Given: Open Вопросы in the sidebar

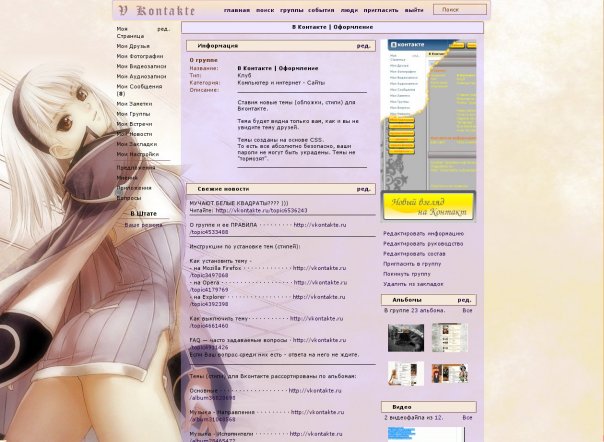Looking at the screenshot, I should click(129, 198).
